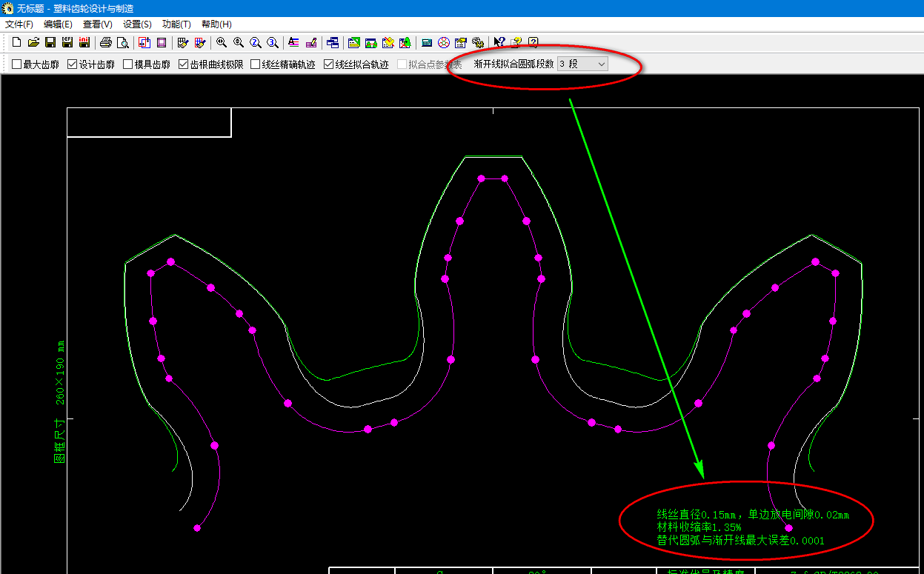
Task: Click the colored lines with letter A icon
Action: coord(294,42)
